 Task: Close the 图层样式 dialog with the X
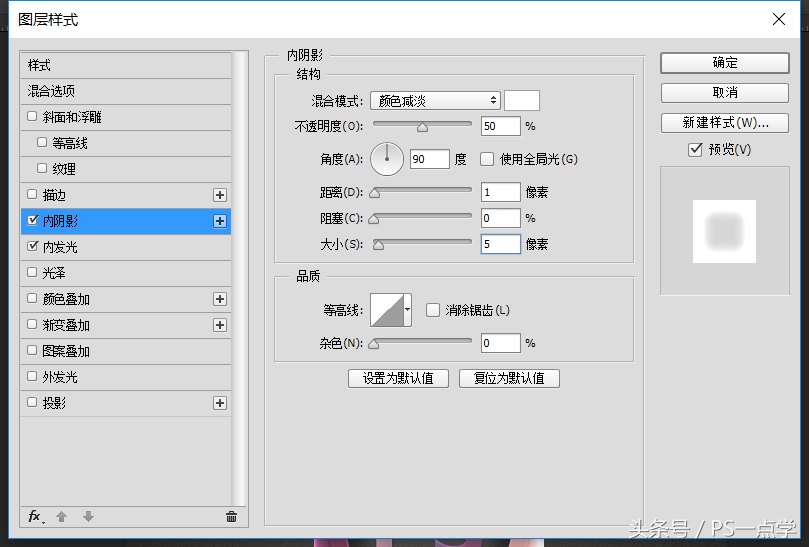click(x=779, y=19)
